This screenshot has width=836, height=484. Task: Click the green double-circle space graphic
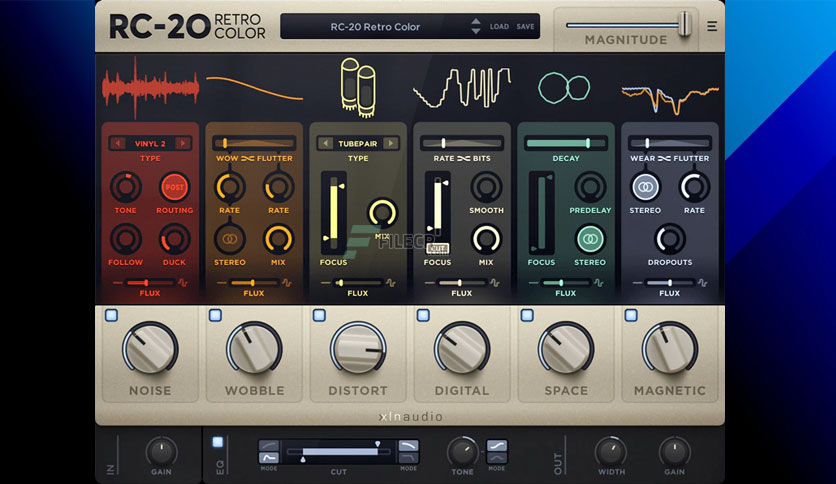point(564,87)
